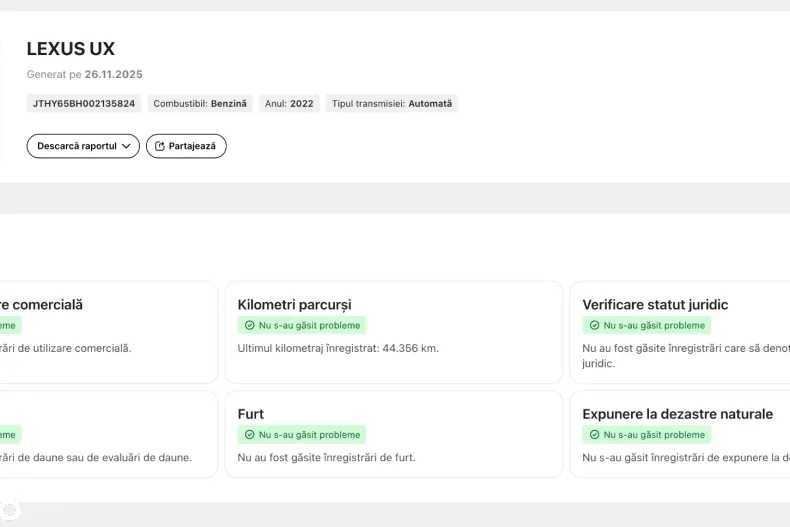
Task: Click the checkmark icon under Kilometri parcurși
Action: coord(249,325)
